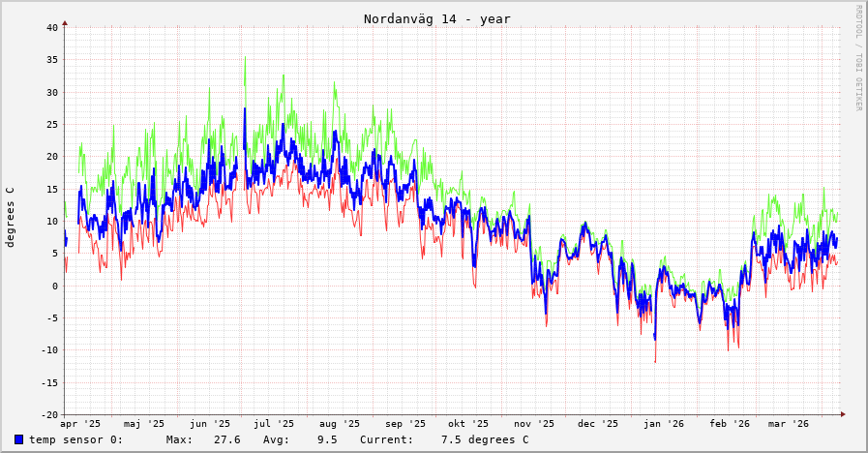Click the red arrow at the top of the y-axis
The image size is (868, 453).
tap(65, 22)
